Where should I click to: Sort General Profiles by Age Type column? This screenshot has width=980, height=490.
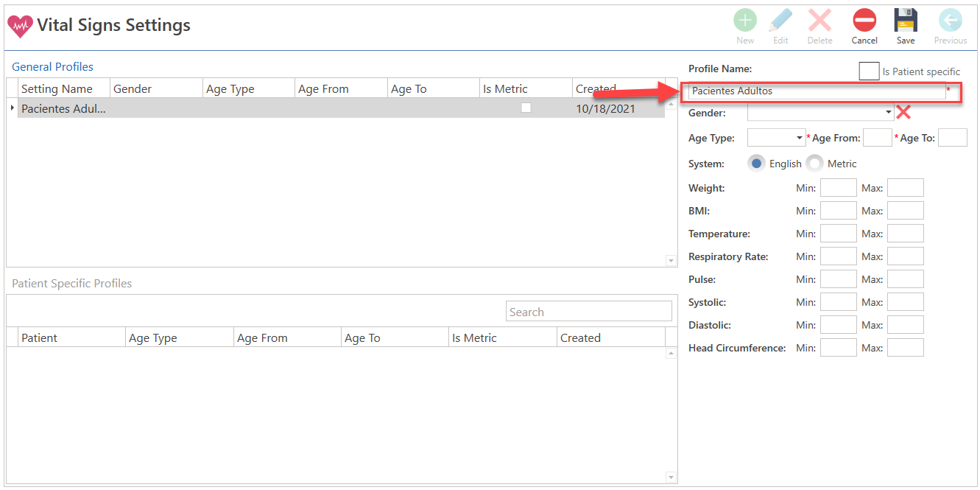249,88
